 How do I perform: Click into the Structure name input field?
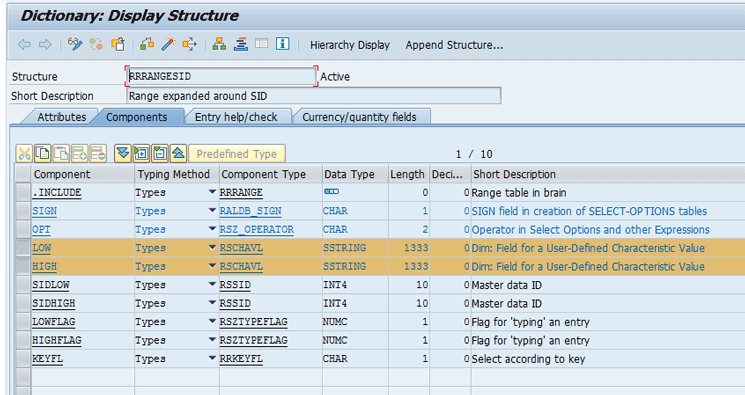(x=221, y=76)
